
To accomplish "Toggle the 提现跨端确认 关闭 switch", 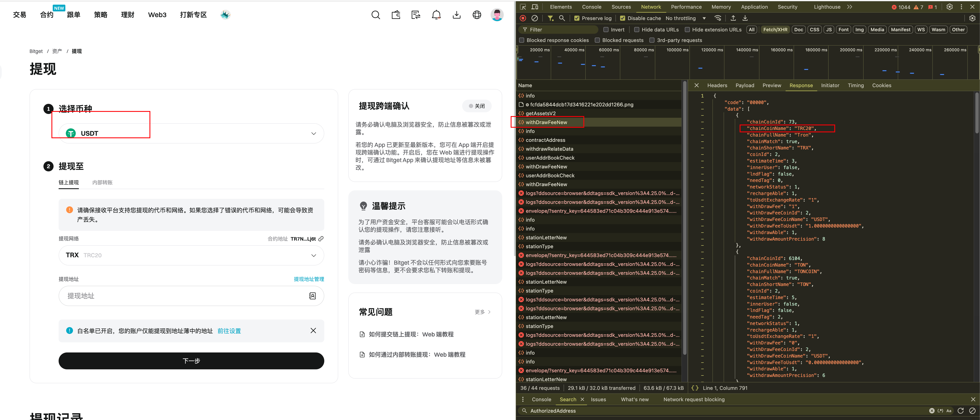I will 477,106.
